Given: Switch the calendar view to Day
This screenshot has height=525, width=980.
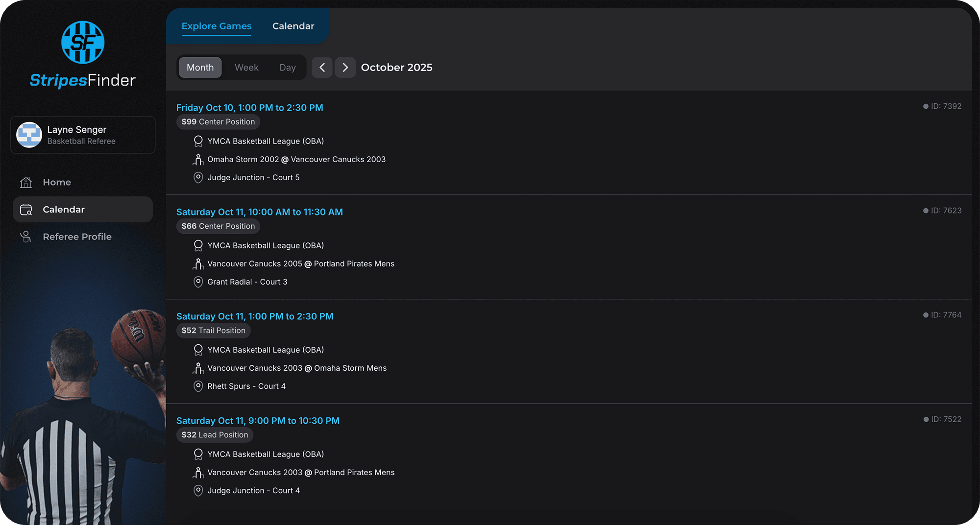Looking at the screenshot, I should tap(287, 67).
